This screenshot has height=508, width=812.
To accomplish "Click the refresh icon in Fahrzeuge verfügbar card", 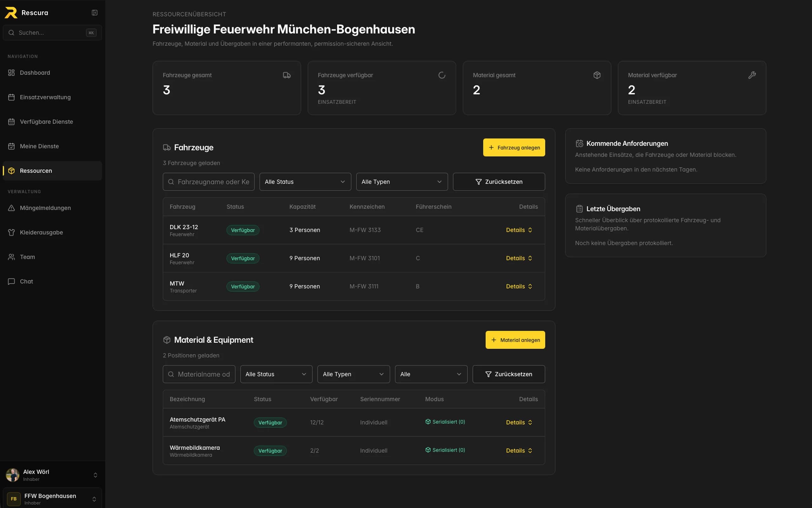I will point(442,75).
